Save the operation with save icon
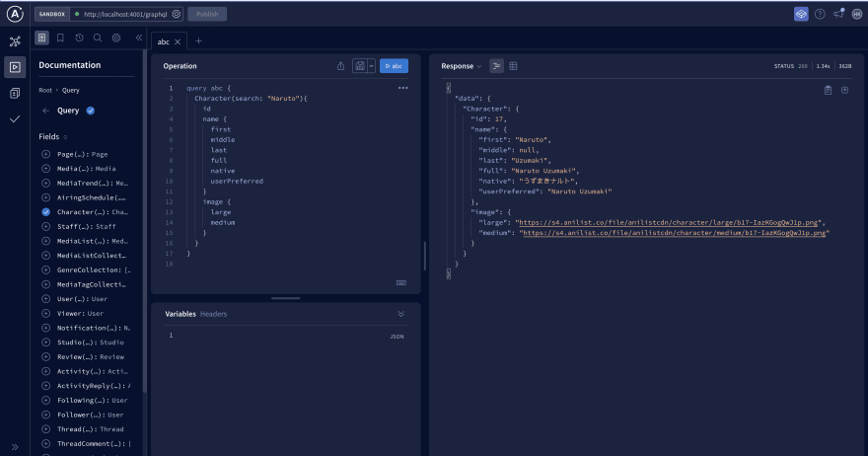Screen dimensions: 868x456 pos(360,66)
